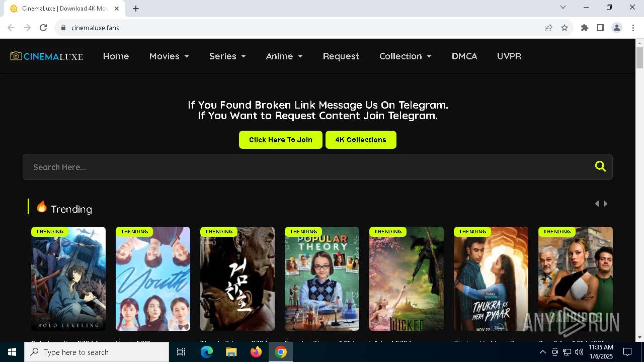Open DMCA nav link
Image resolution: width=644 pixels, height=362 pixels.
464,56
